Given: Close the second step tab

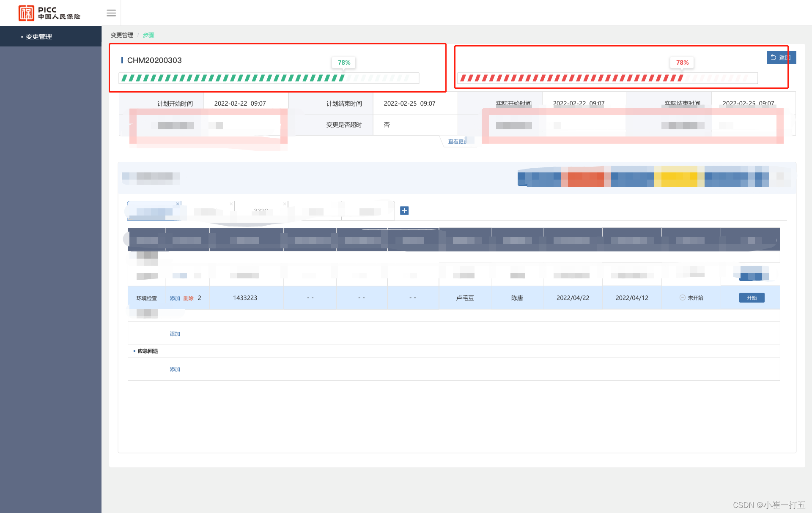Looking at the screenshot, I should coord(231,204).
